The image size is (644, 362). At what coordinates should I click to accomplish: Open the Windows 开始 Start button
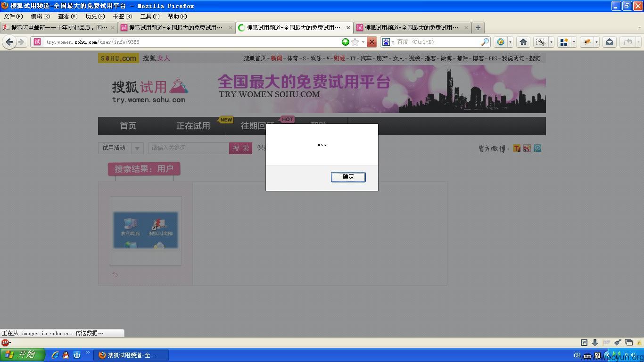pos(22,355)
